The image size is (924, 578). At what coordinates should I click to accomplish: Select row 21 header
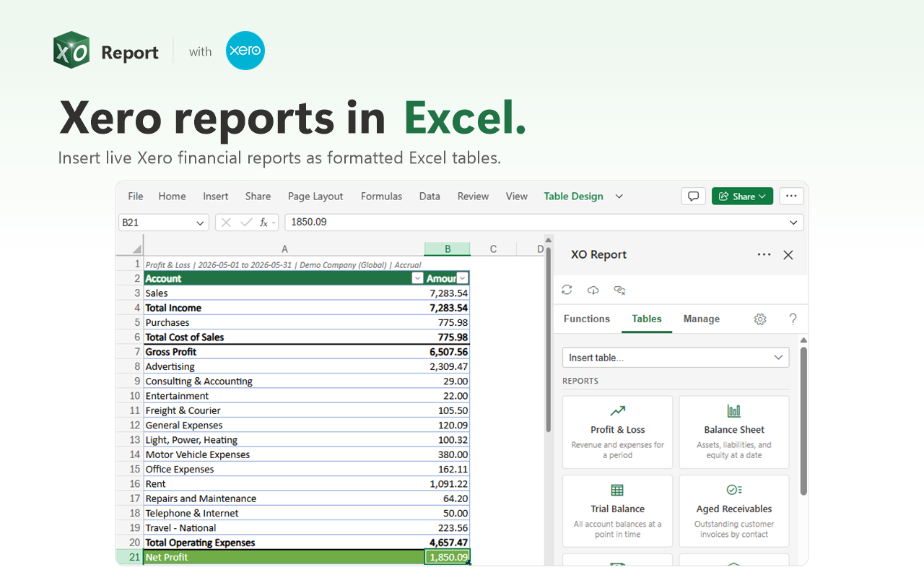(130, 557)
